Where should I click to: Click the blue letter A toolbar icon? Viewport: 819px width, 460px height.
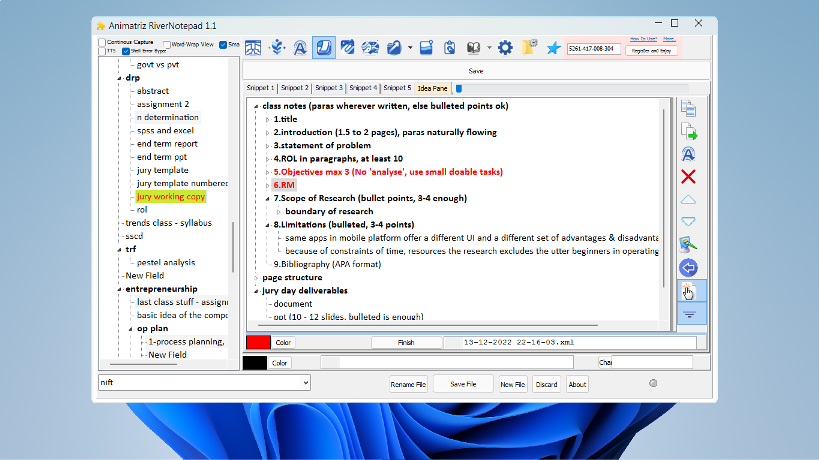[x=300, y=48]
